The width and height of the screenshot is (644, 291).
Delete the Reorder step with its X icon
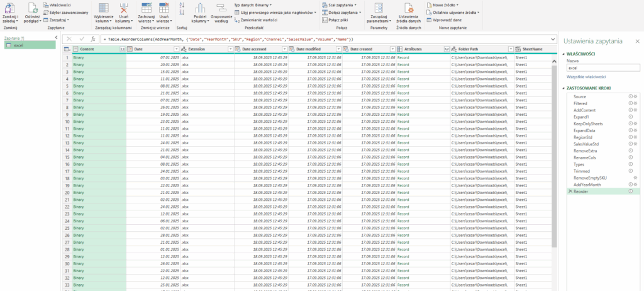(570, 191)
